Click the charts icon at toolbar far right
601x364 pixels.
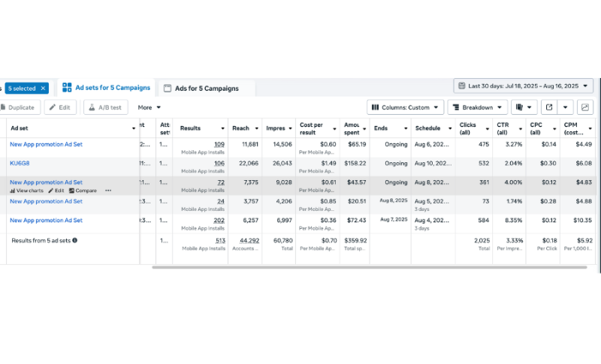coord(585,107)
